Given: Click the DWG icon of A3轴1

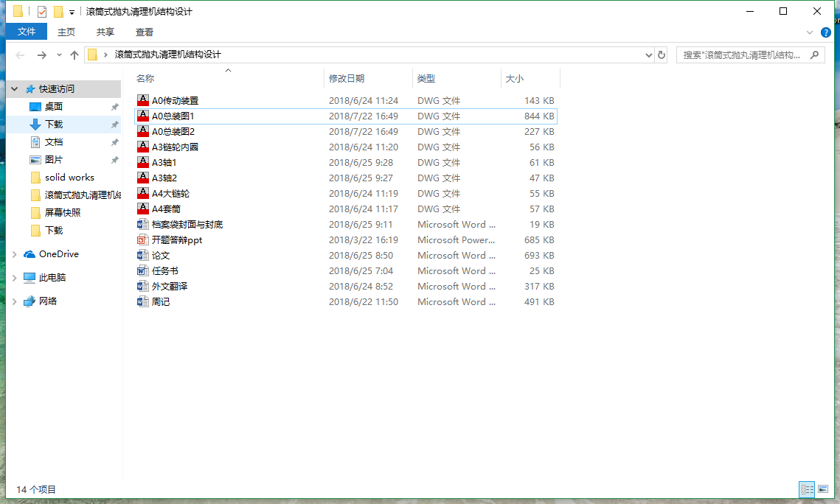Looking at the screenshot, I should 142,162.
